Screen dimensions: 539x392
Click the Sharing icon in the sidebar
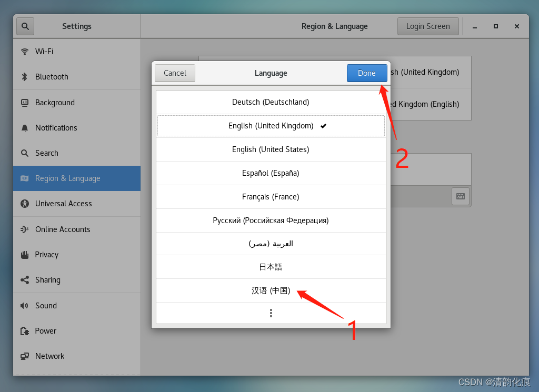tap(24, 280)
